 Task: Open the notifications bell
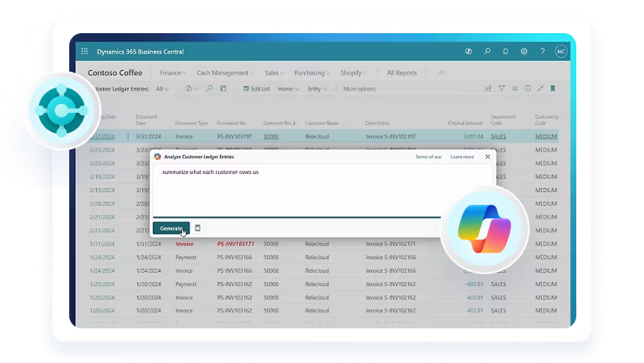point(506,52)
